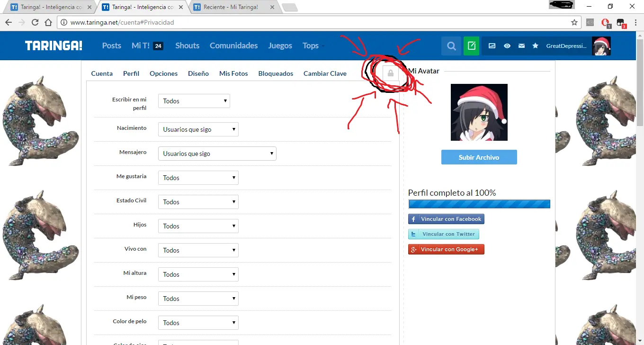The height and width of the screenshot is (345, 644).
Task: Click Vincular con Google+
Action: point(446,249)
